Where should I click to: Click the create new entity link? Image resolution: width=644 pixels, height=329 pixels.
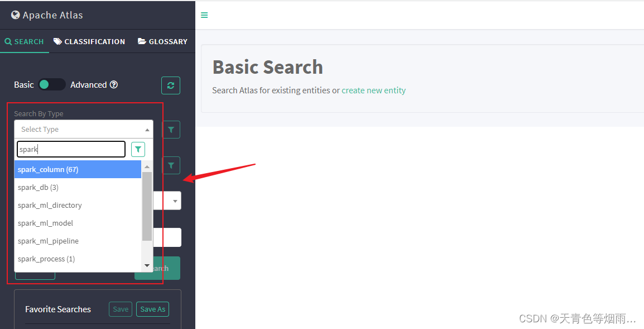[x=373, y=90]
